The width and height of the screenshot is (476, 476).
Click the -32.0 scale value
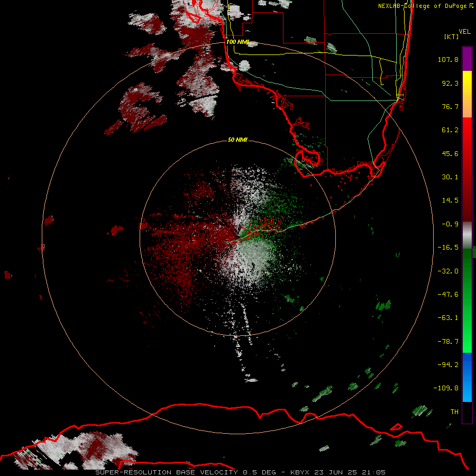click(x=448, y=271)
